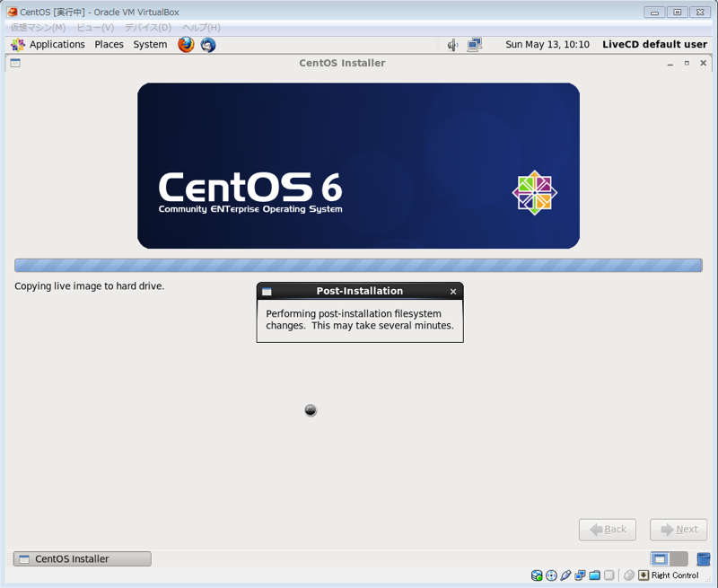Switch to the first workspace
The image size is (718, 588).
pyautogui.click(x=660, y=558)
